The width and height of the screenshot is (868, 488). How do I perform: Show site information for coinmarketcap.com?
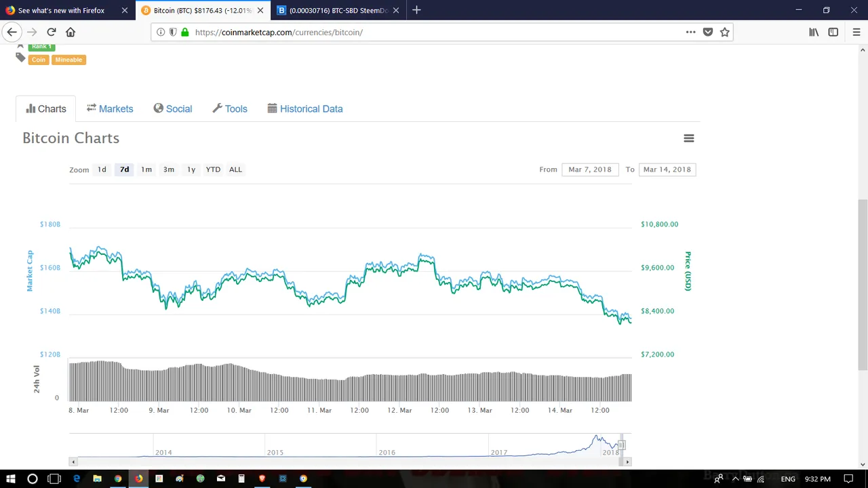pyautogui.click(x=161, y=32)
